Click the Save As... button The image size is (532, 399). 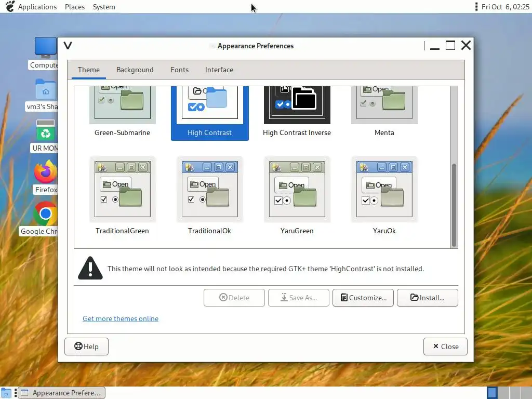pyautogui.click(x=299, y=298)
